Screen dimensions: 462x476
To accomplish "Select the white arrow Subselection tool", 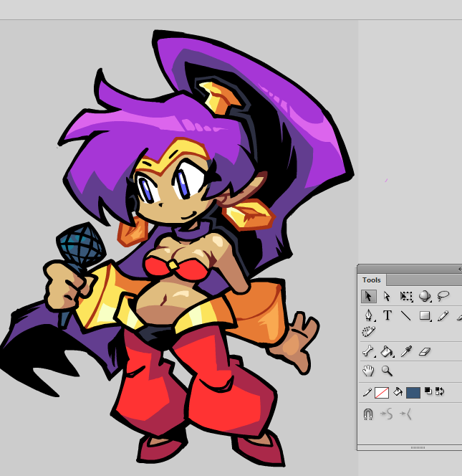I will click(x=387, y=296).
